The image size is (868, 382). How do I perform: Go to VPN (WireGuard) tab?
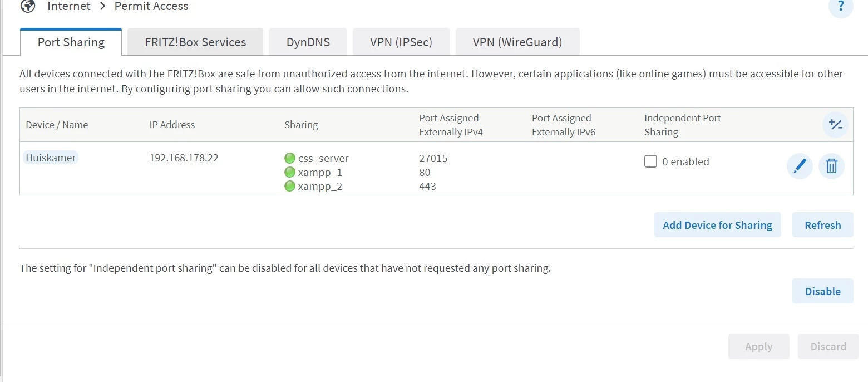click(517, 42)
